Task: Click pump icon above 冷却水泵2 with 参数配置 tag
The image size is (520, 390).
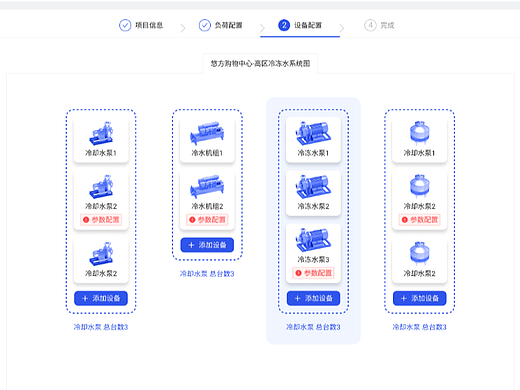Action: coord(101,187)
